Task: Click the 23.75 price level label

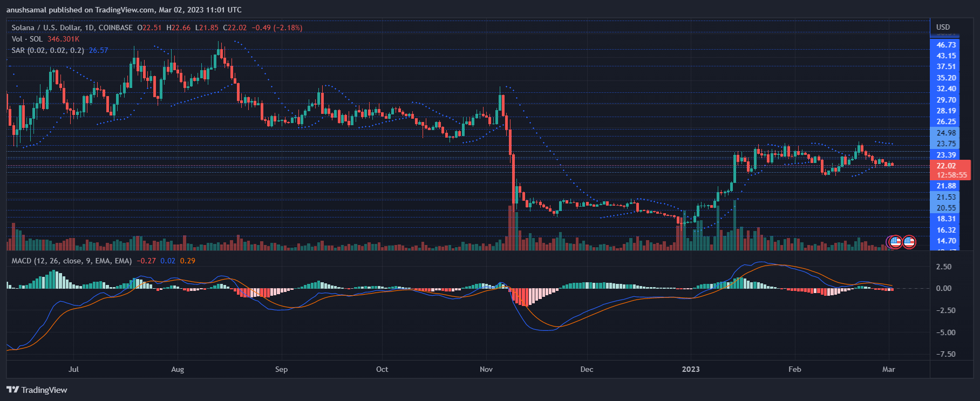Action: pos(946,144)
